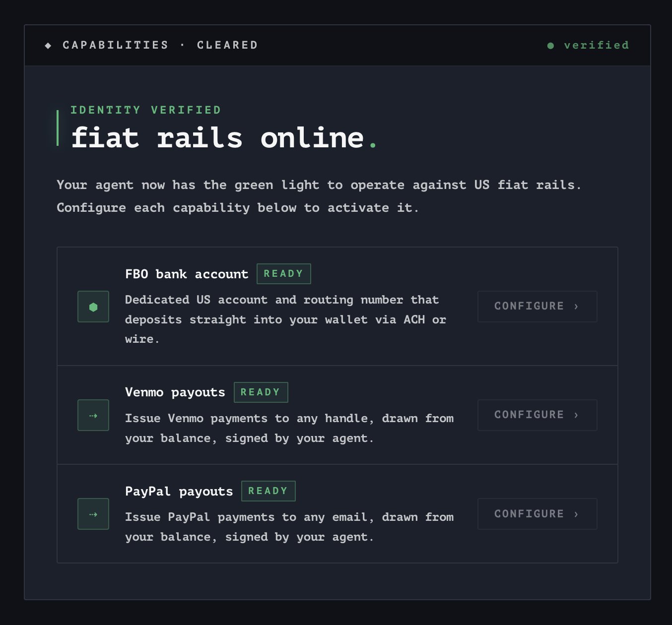The height and width of the screenshot is (625, 672).
Task: Click the FBO bank account hexagon icon
Action: tap(93, 307)
